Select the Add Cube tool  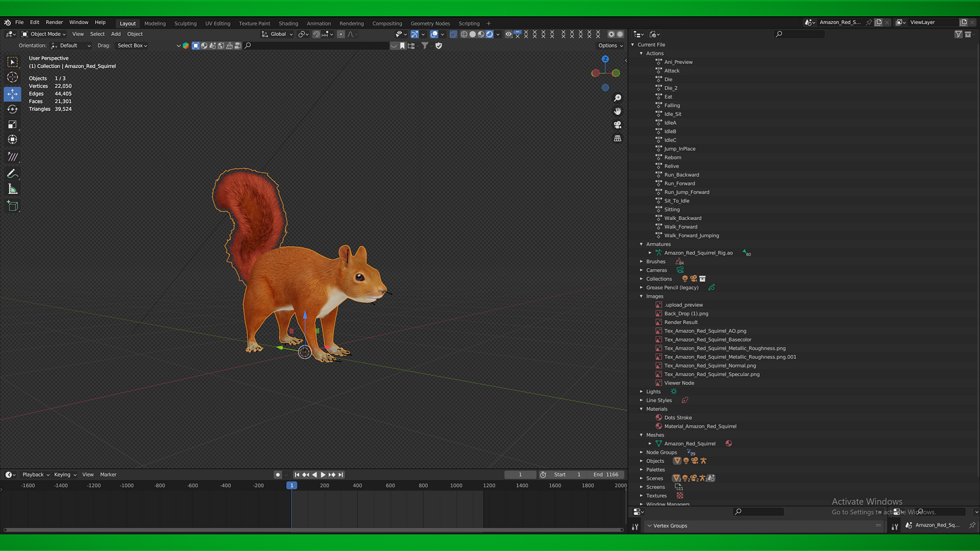tap(12, 206)
